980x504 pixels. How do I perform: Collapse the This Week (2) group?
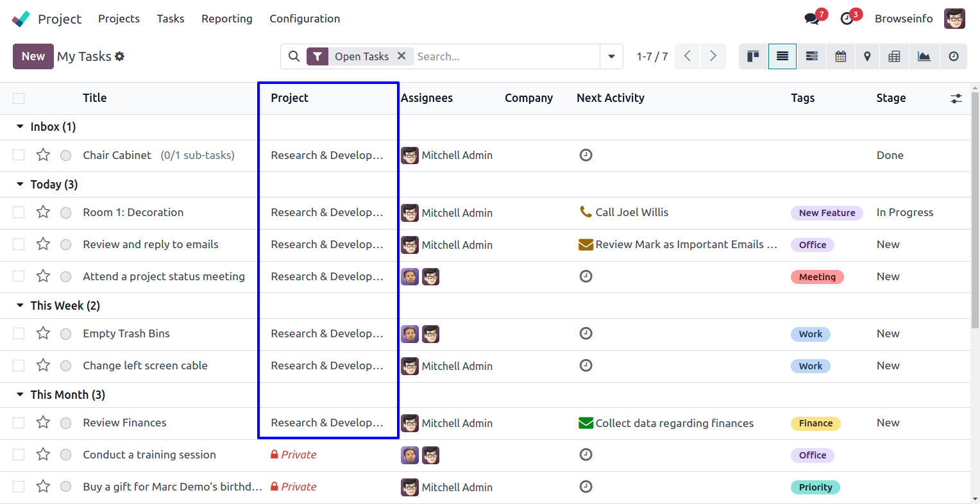point(20,306)
